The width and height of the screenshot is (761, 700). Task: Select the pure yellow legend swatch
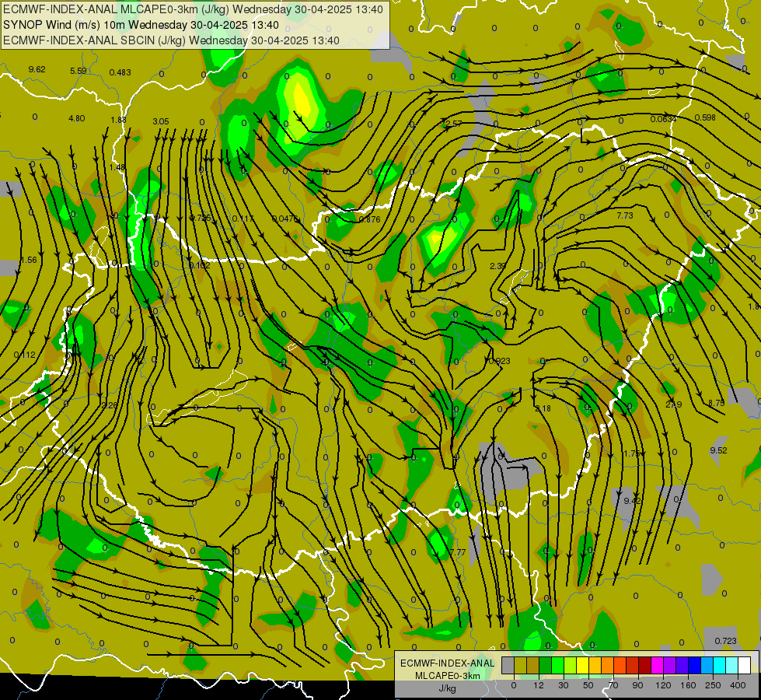(582, 665)
